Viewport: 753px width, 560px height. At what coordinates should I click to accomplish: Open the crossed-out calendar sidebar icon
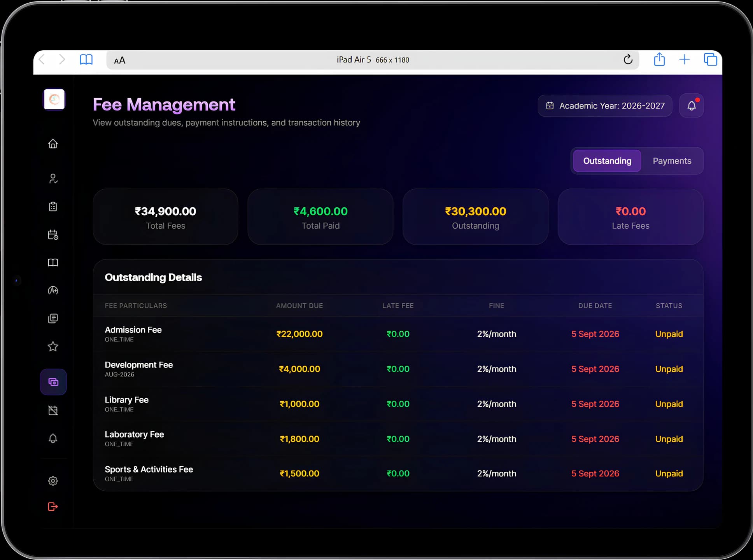[53, 410]
